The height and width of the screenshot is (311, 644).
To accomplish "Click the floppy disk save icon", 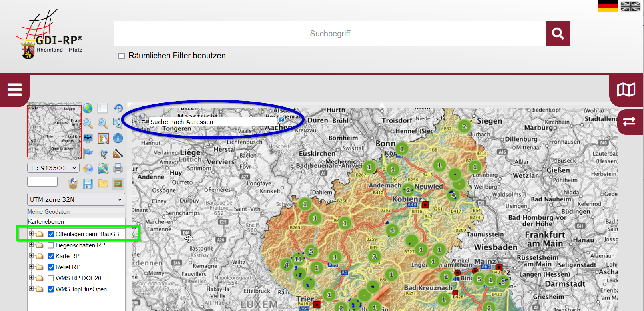I will pyautogui.click(x=88, y=184).
